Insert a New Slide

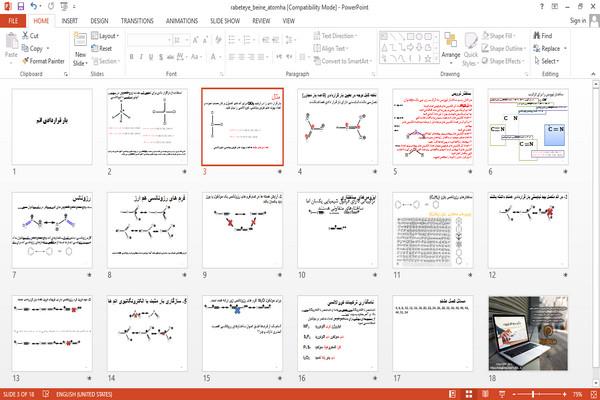(80, 49)
